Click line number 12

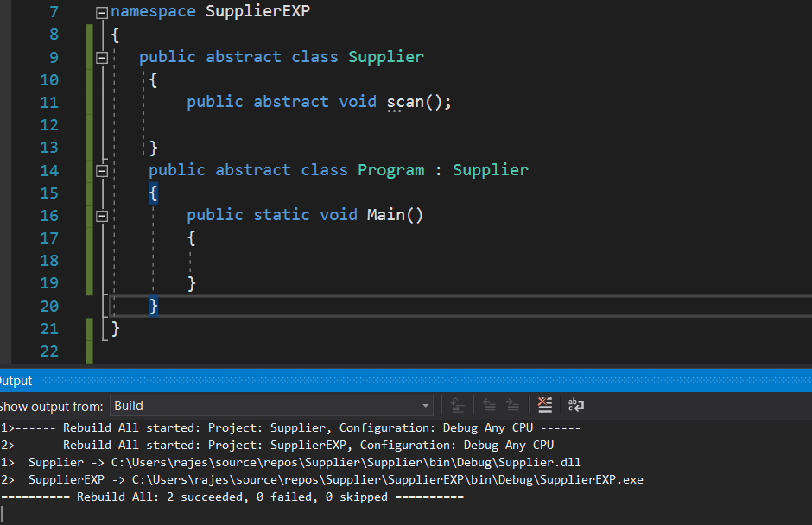49,125
